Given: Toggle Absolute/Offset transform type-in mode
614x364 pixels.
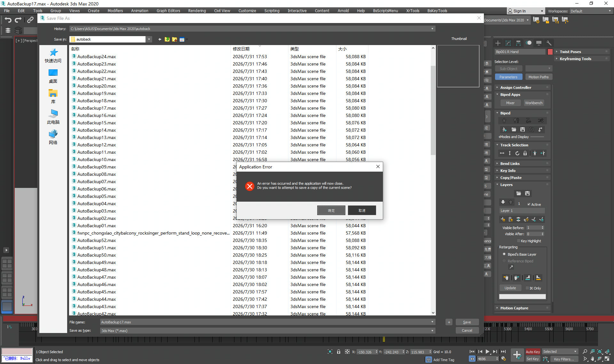Looking at the screenshot, I should click(x=347, y=352).
